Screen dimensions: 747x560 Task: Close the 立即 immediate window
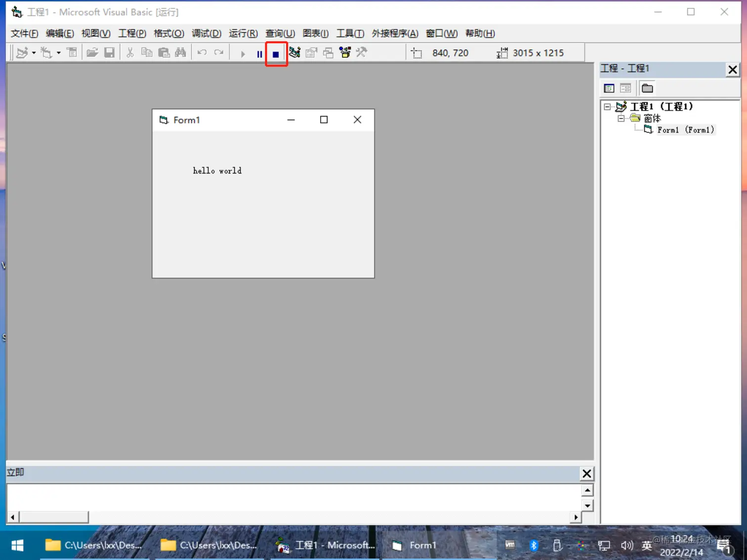[586, 474]
